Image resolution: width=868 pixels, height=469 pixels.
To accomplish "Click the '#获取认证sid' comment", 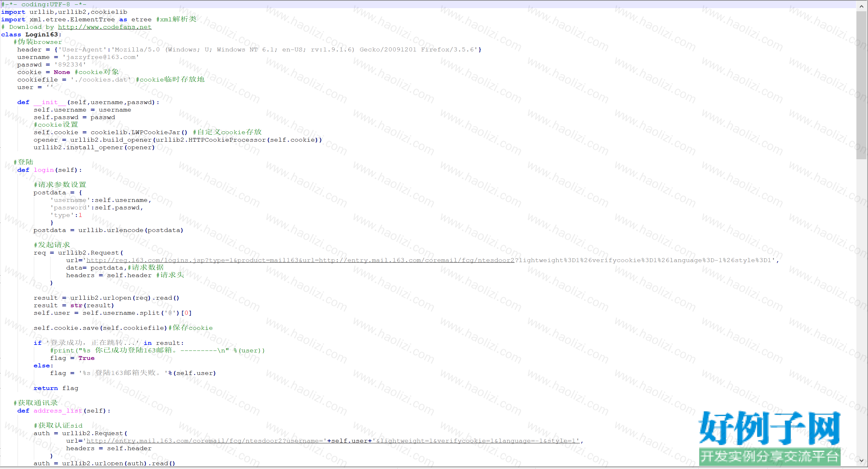I will 58,425.
